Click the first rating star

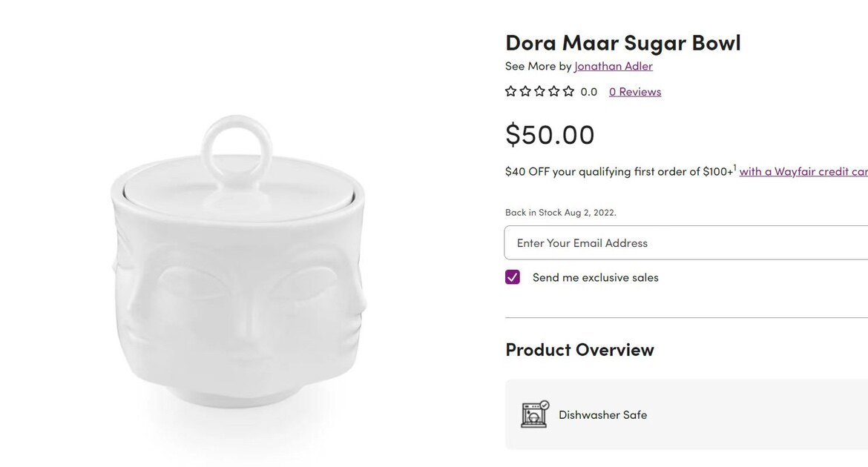tap(511, 91)
